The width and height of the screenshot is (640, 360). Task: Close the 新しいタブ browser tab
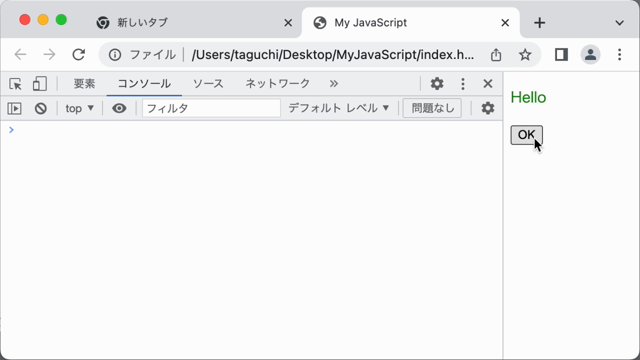tap(288, 23)
